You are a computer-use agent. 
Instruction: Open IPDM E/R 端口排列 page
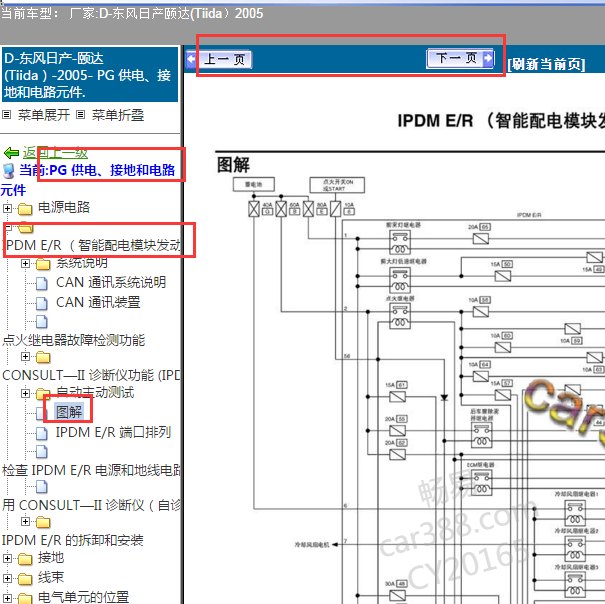click(x=113, y=432)
